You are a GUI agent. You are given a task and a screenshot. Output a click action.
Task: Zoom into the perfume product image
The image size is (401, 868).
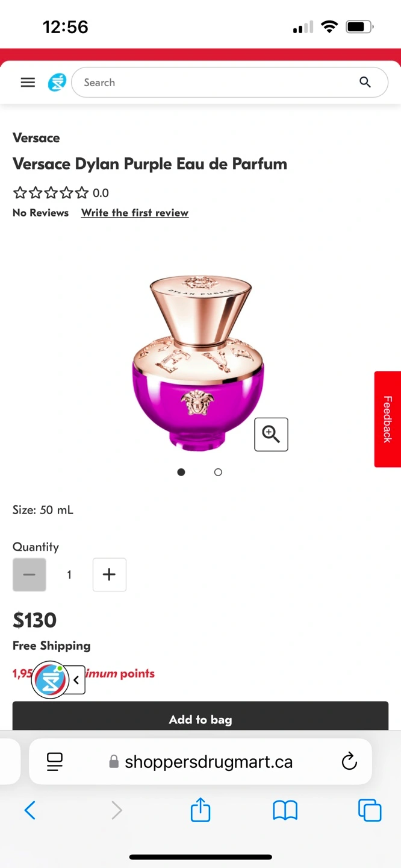point(271,434)
